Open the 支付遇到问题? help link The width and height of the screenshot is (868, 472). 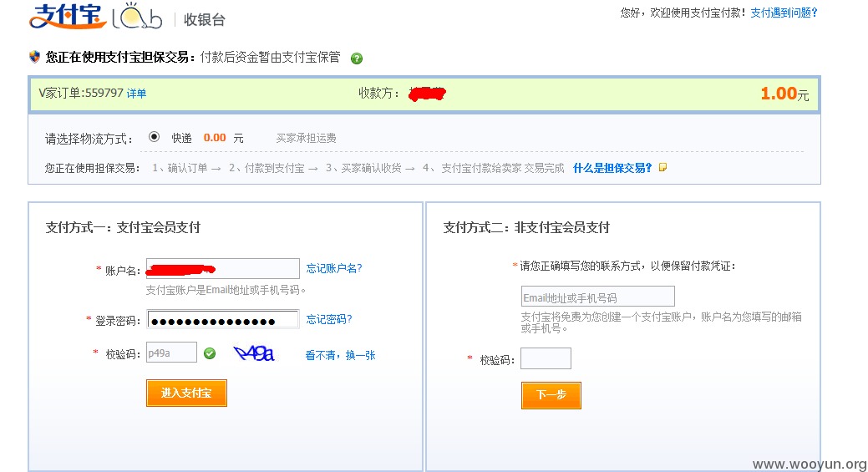pos(784,13)
